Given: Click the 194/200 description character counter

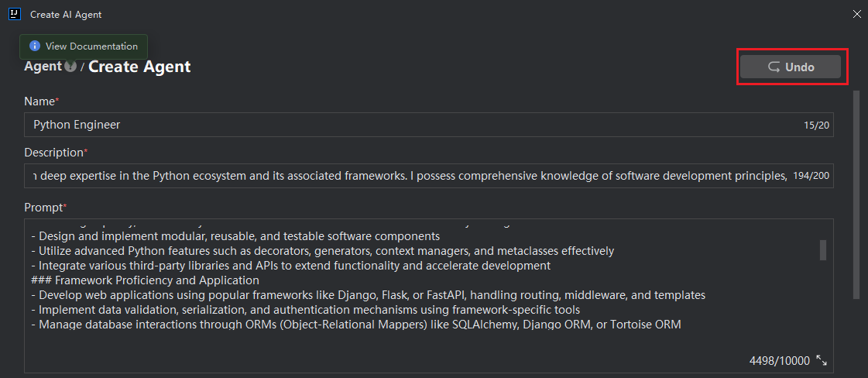Looking at the screenshot, I should (x=811, y=176).
